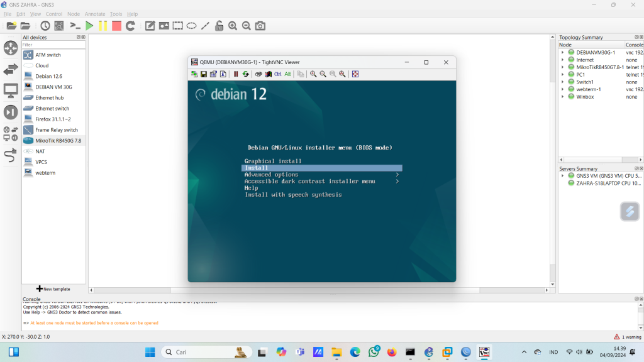Expand GNS3 VM entry in Servers Summary

[x=563, y=176]
